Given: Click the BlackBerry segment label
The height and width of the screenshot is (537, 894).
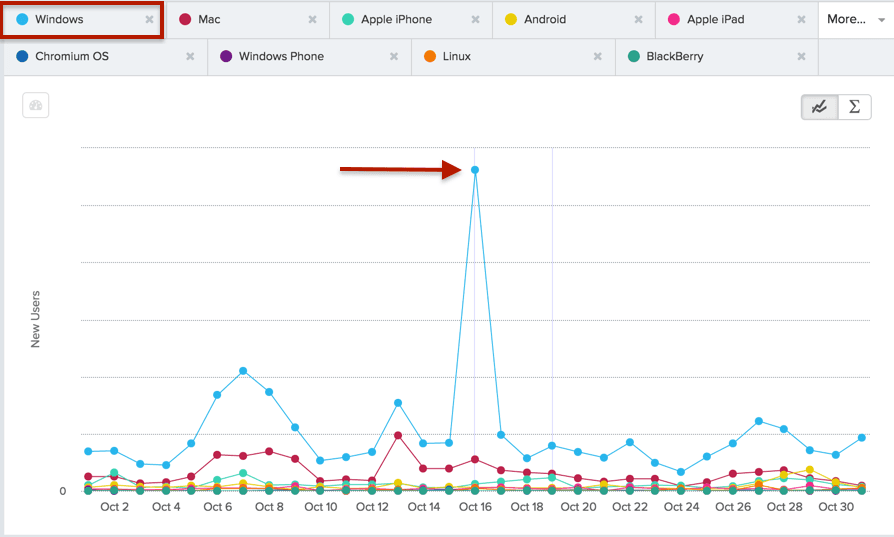Looking at the screenshot, I should coord(674,57).
